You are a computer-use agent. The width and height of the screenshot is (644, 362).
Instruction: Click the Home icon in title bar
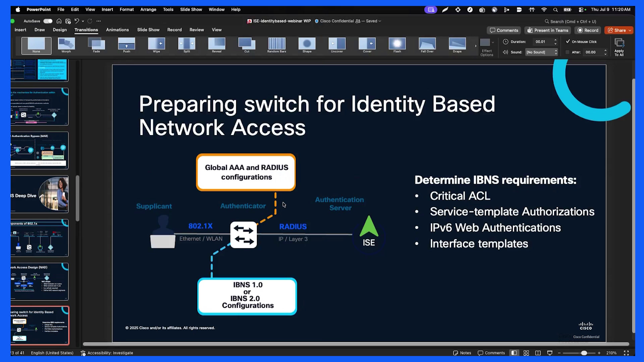[59, 21]
